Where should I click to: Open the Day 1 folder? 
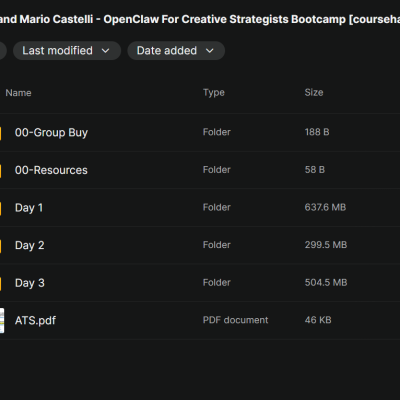[29, 208]
